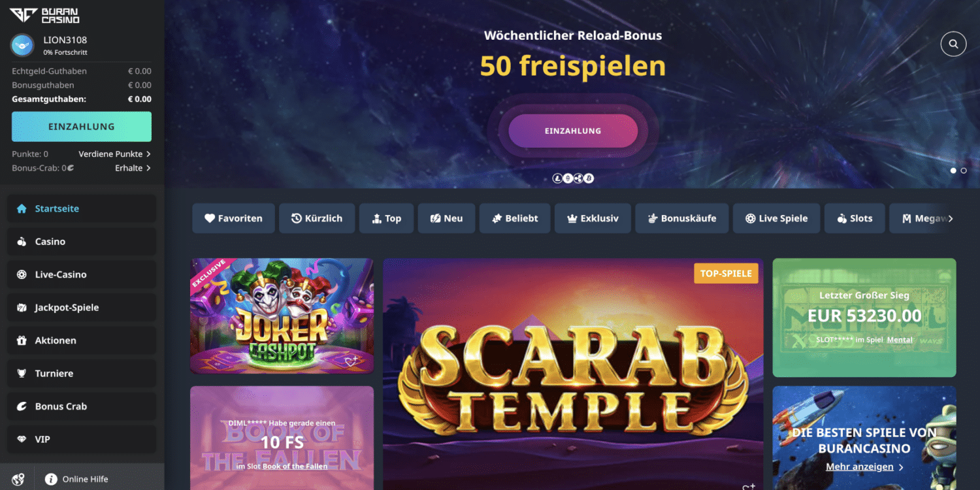This screenshot has width=980, height=490.
Task: Open the Kürzlich recent games filter
Action: (317, 218)
